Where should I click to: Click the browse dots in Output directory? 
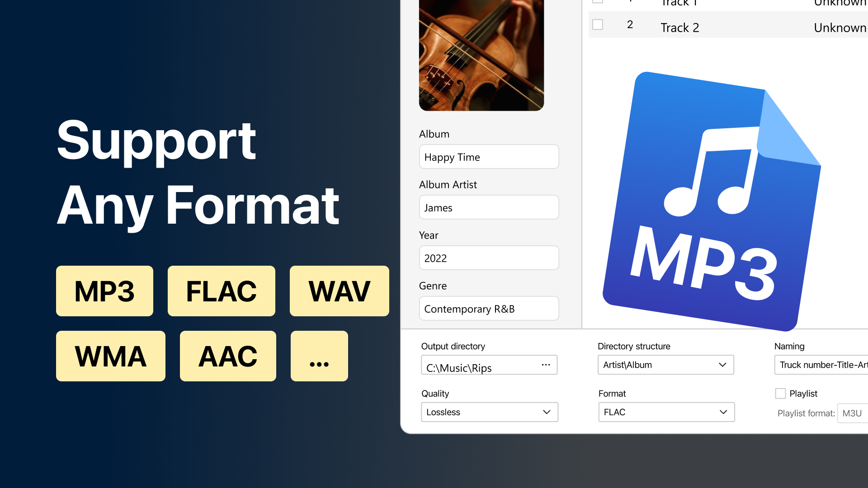(546, 365)
